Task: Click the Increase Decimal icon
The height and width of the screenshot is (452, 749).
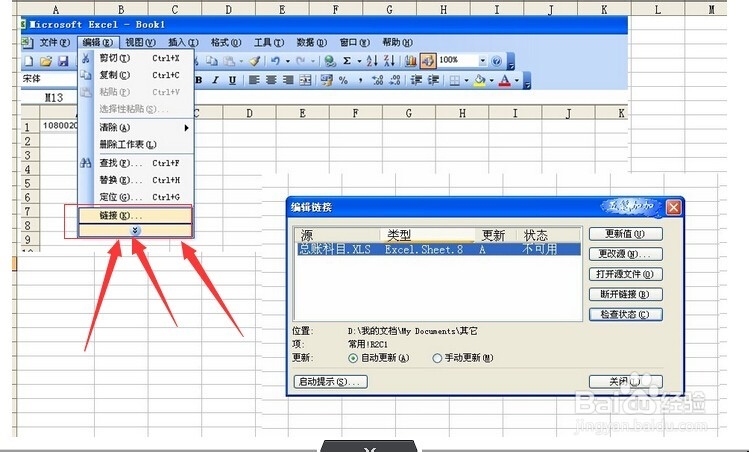Action: pyautogui.click(x=377, y=80)
